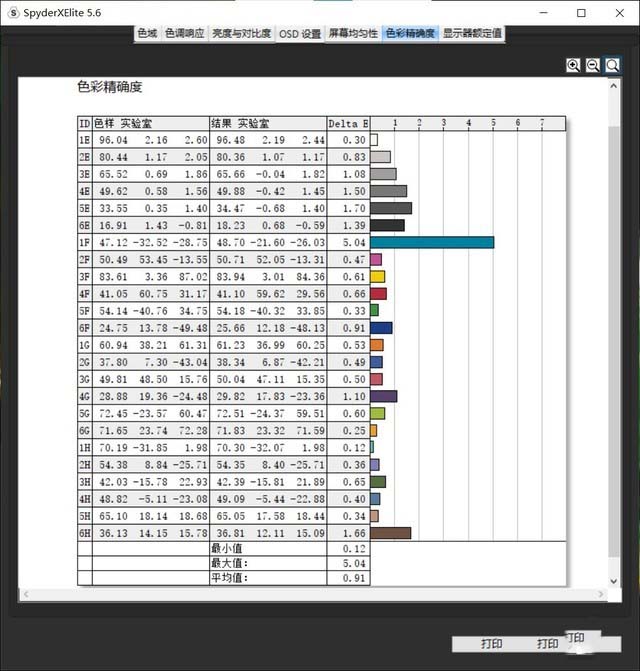Close the SpyderXElite window
Screen dimensions: 640x671
point(619,13)
